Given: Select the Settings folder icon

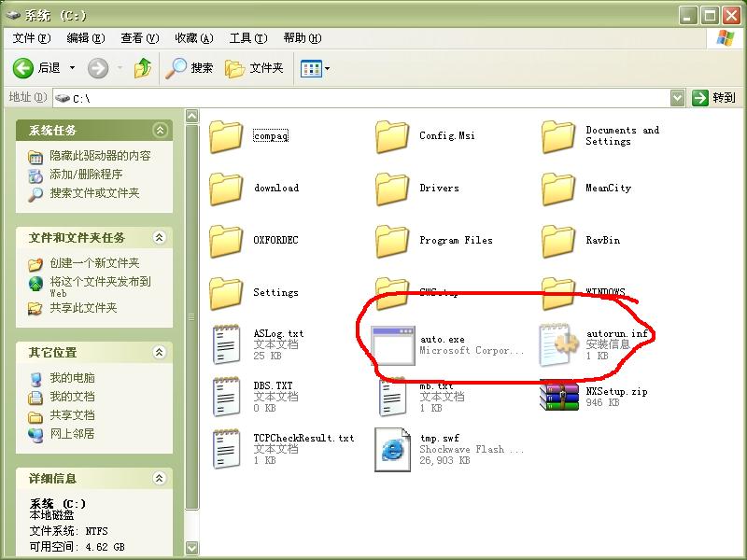Looking at the screenshot, I should coord(226,294).
